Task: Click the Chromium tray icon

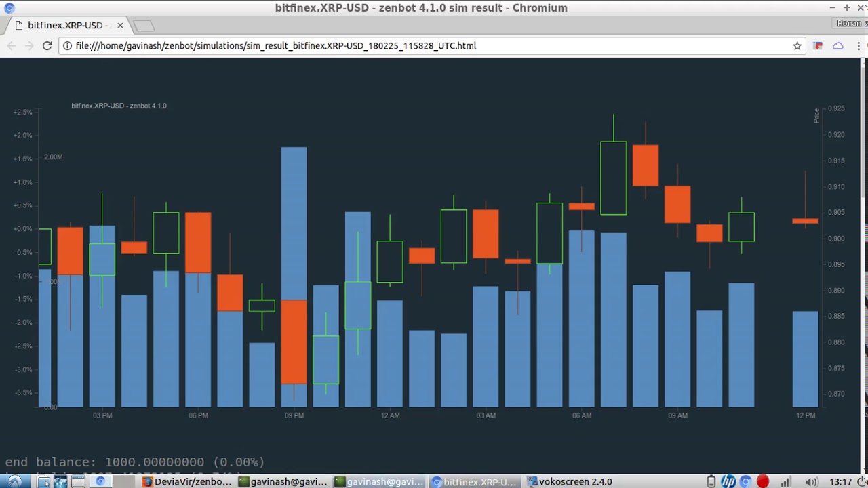Action: click(745, 481)
